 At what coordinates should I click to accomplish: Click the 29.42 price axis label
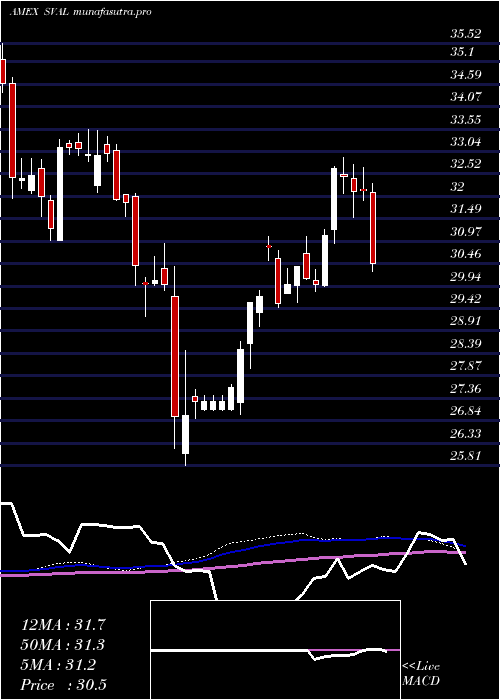[466, 299]
